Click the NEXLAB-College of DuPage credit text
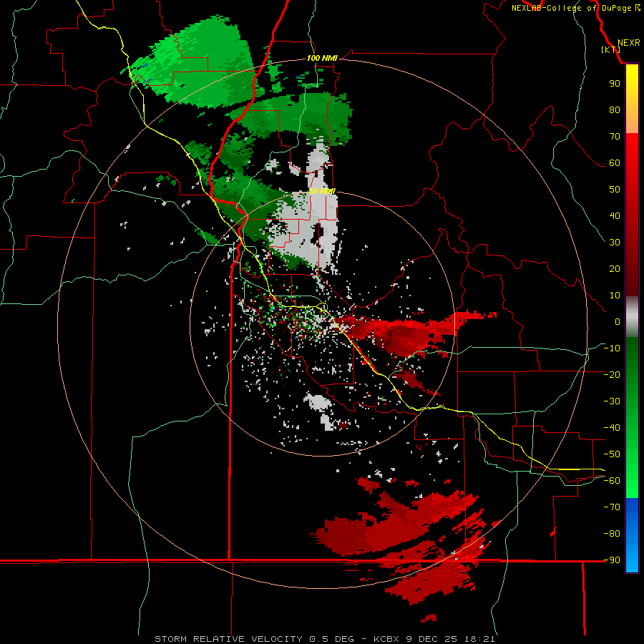The height and width of the screenshot is (644, 644). pyautogui.click(x=571, y=8)
